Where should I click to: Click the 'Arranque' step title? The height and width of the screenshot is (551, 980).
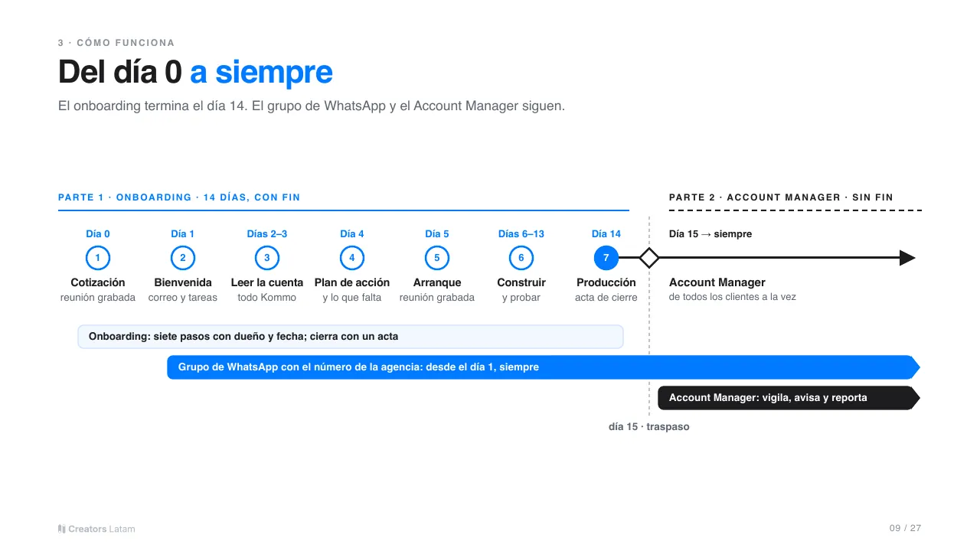pos(437,282)
